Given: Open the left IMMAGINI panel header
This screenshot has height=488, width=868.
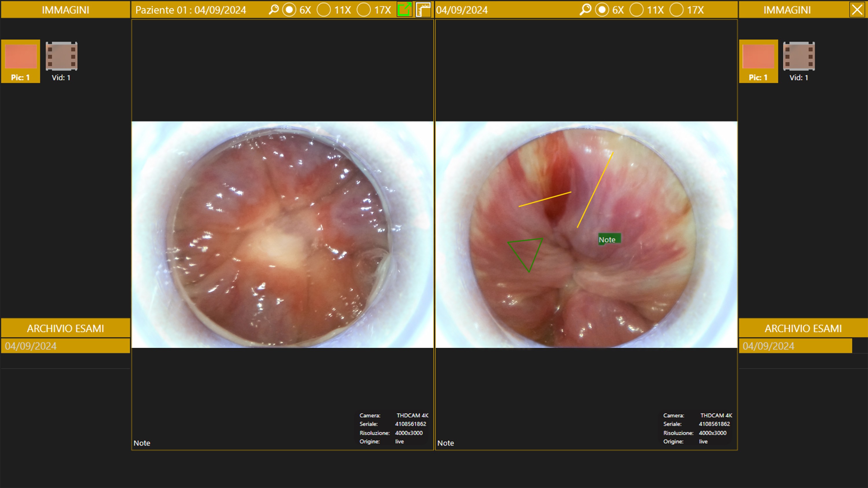Looking at the screenshot, I should coord(65,10).
